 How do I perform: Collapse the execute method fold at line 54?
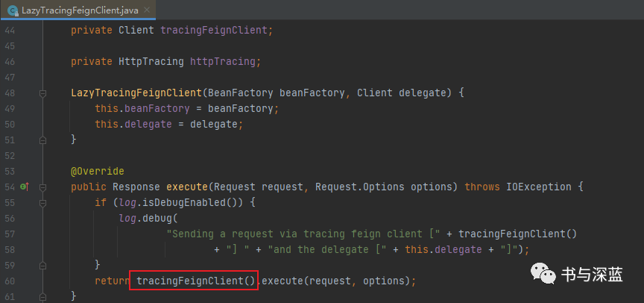click(42, 187)
